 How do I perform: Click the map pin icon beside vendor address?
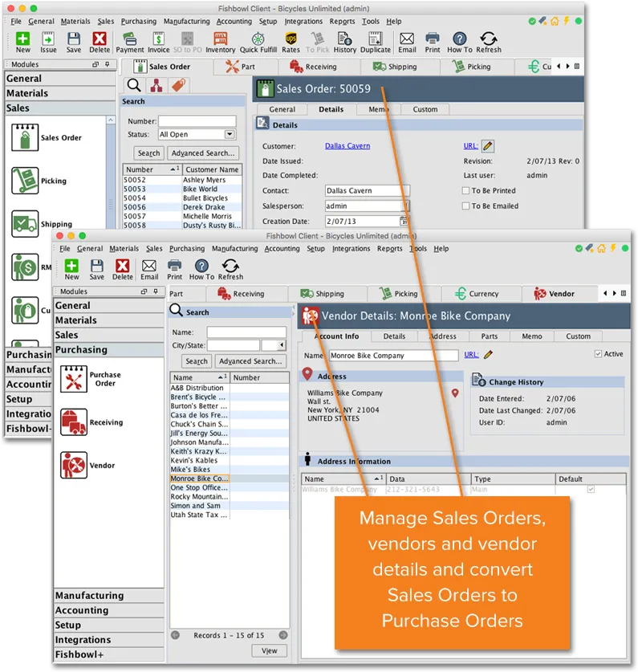(455, 393)
